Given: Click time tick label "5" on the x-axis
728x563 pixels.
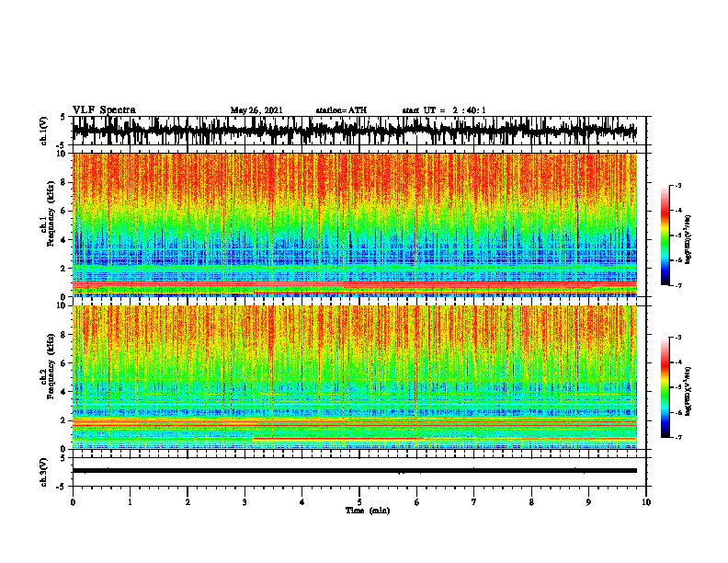Looking at the screenshot, I should point(359,502).
